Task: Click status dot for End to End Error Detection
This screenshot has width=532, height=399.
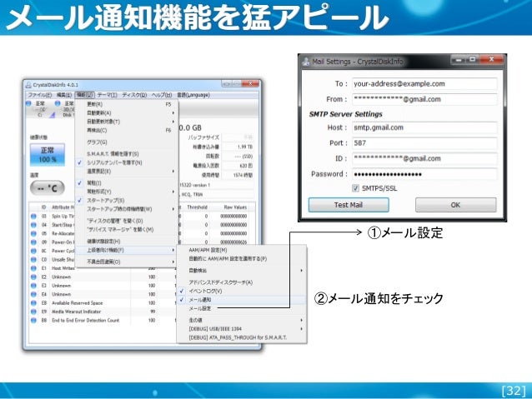Action: click(x=33, y=321)
